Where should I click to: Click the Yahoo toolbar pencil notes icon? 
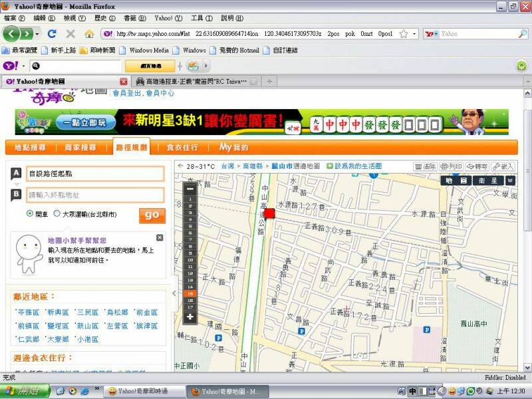pos(193,65)
